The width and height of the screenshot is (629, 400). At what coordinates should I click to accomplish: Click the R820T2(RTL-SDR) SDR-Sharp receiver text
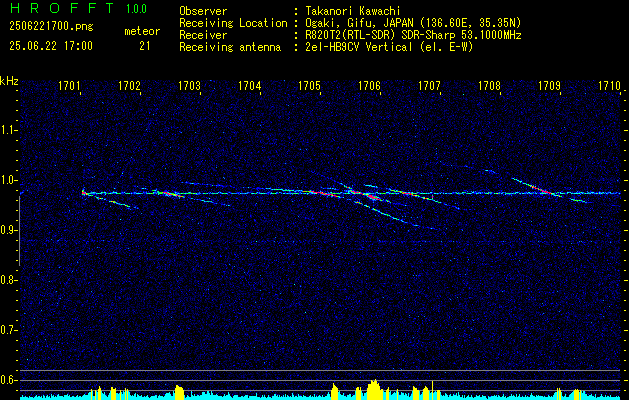[413, 35]
